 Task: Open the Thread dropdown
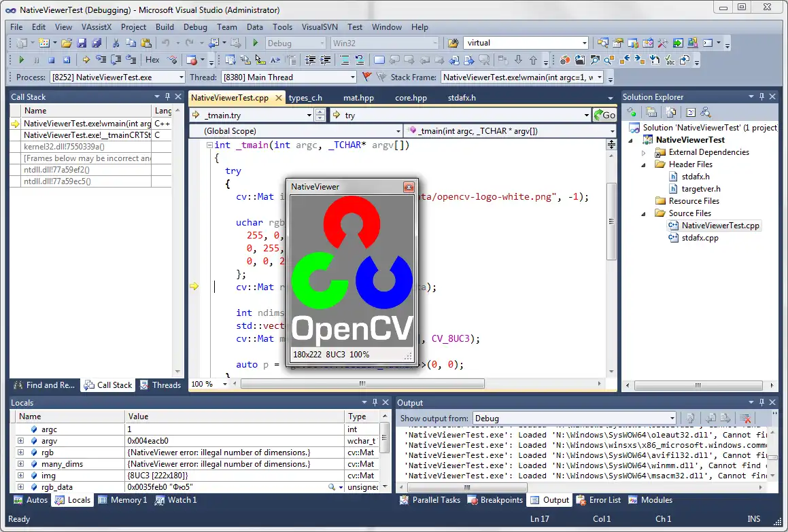(x=353, y=77)
